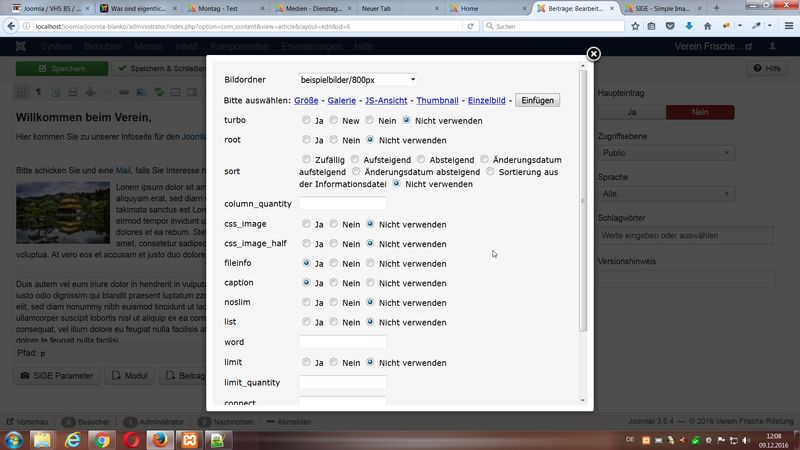Open the Menüs menu

148,46
